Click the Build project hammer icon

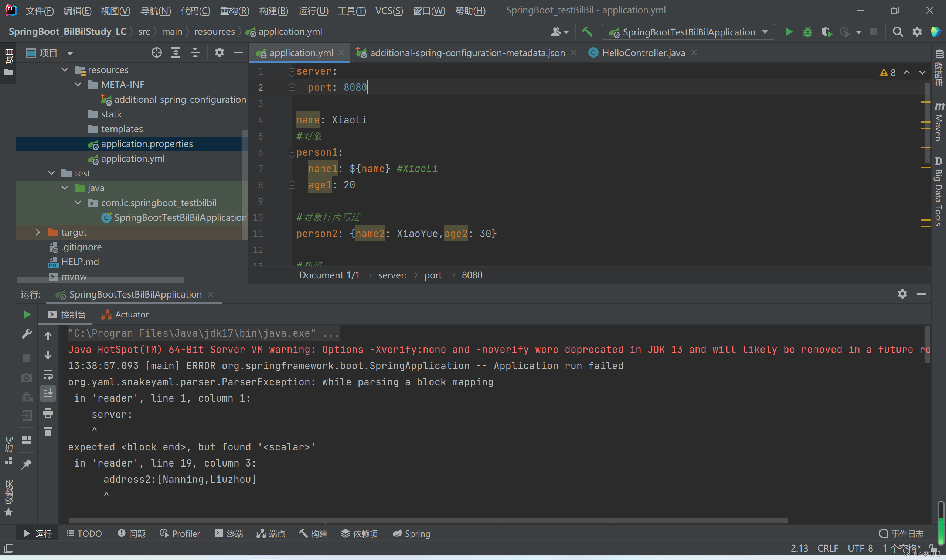587,32
